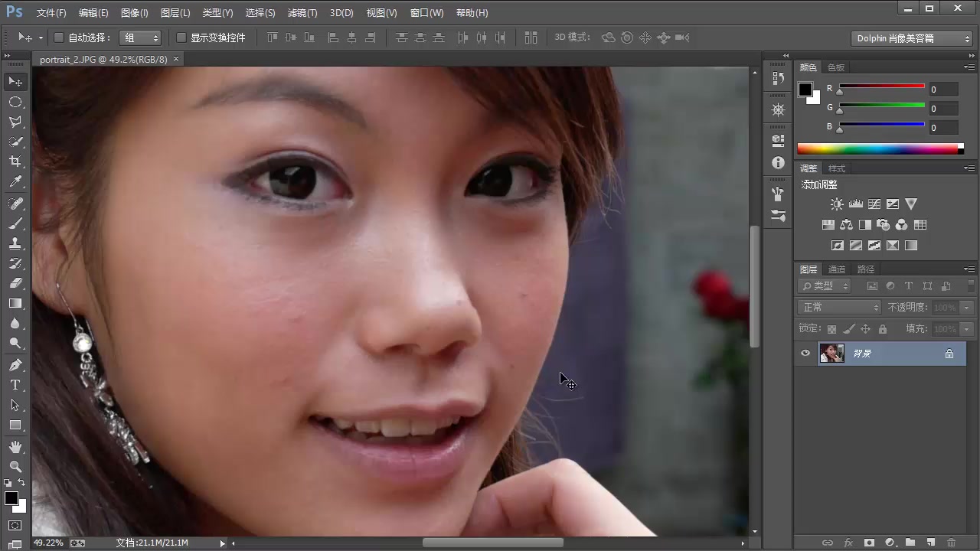
Task: Open the History panel icon
Action: 778,78
